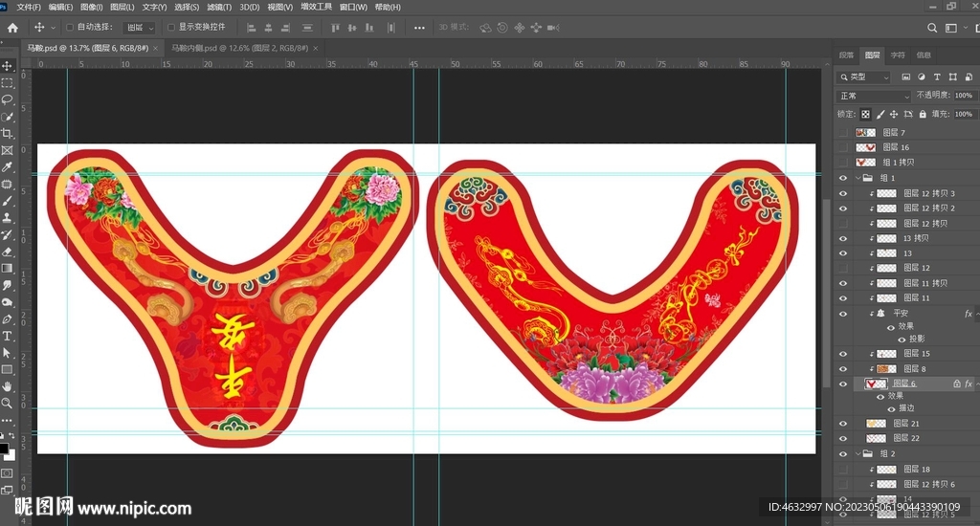Filter layers by adjustment layer icon
This screenshot has height=526, width=980.
point(922,77)
